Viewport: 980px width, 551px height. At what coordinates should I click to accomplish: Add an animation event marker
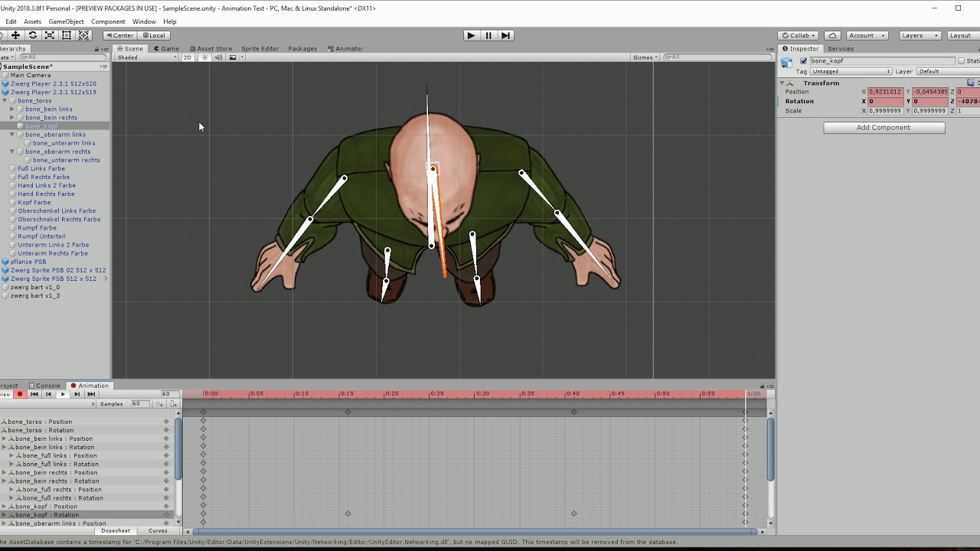pyautogui.click(x=174, y=403)
